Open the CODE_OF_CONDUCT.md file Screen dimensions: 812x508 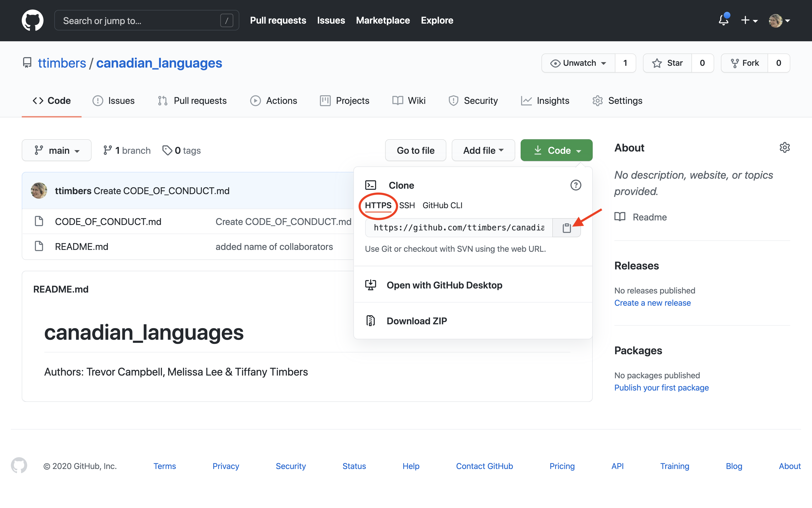pos(108,222)
